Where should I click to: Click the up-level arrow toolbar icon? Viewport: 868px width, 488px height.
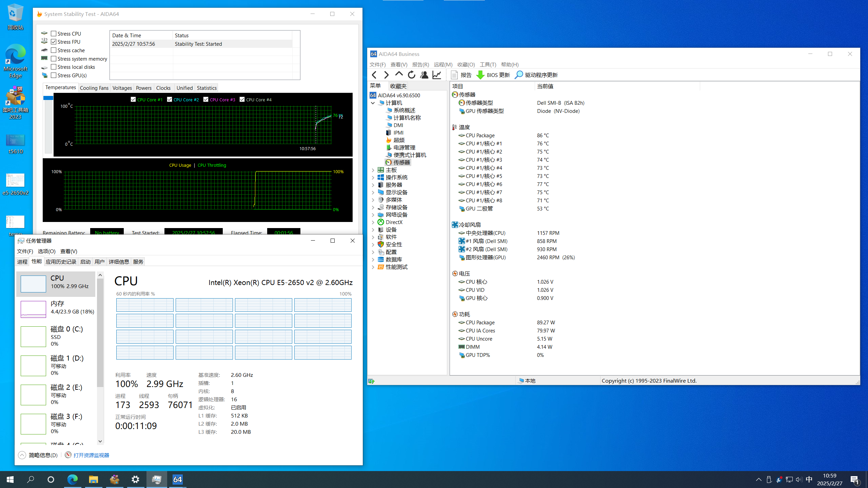399,74
